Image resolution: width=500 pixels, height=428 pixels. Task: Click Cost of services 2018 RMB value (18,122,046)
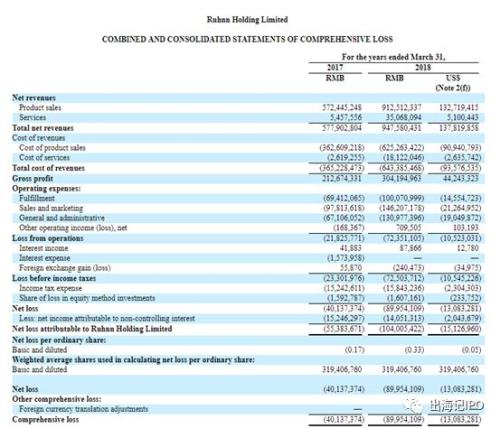click(x=402, y=157)
